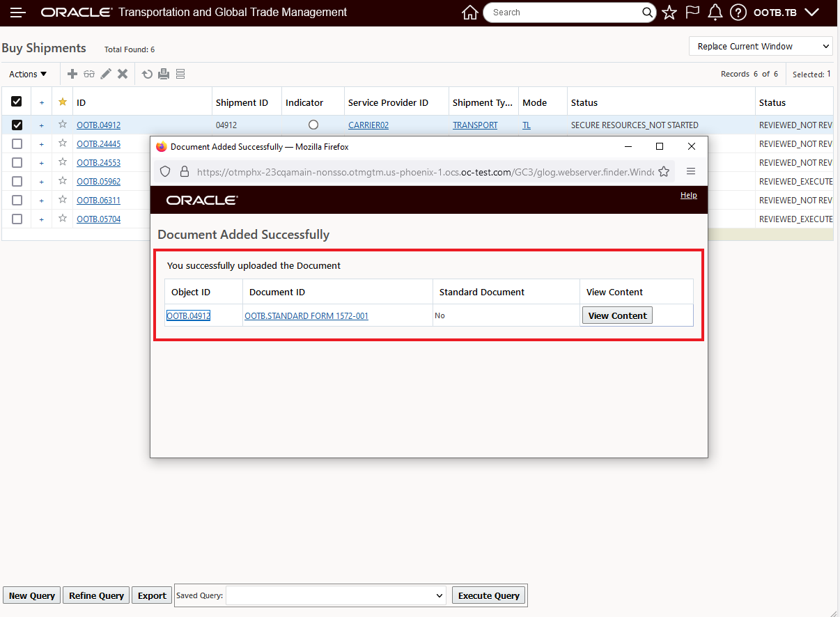840x617 pixels.
Task: Go to Home via house icon
Action: pos(470,13)
